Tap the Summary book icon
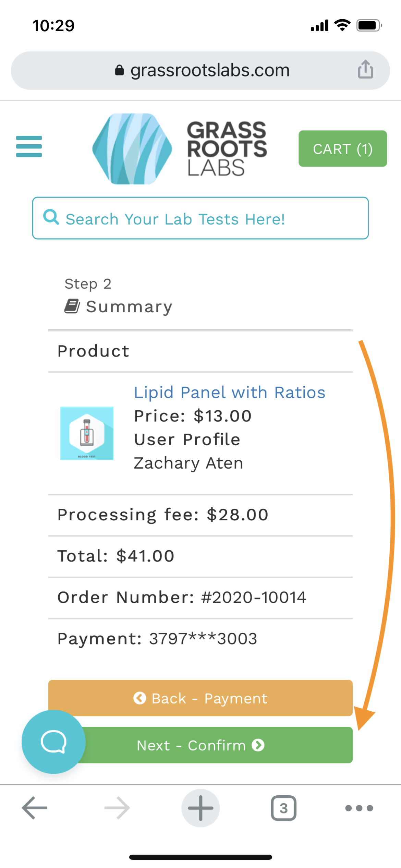401x868 pixels. (72, 306)
